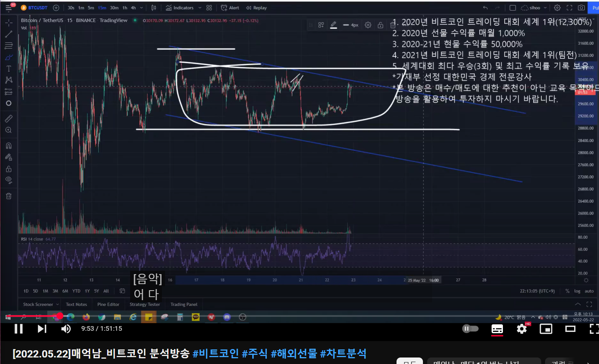Screen dimensions: 599x364
Task: Open the layout setup square icon
Action: pos(513,8)
